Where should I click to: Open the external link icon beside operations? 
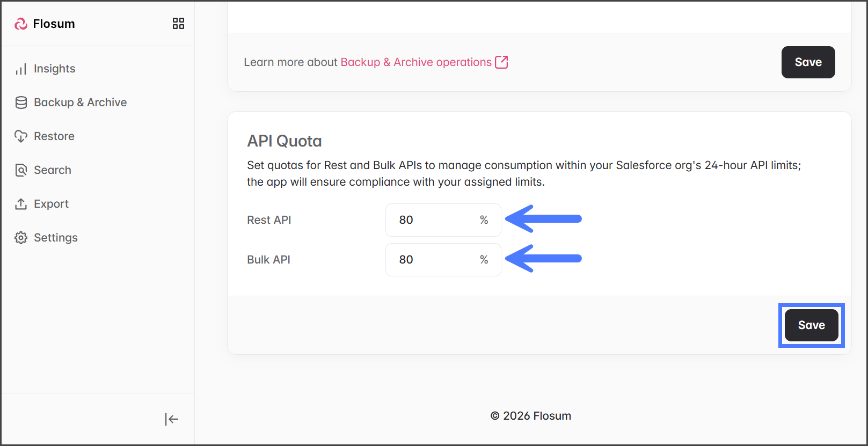pos(501,62)
